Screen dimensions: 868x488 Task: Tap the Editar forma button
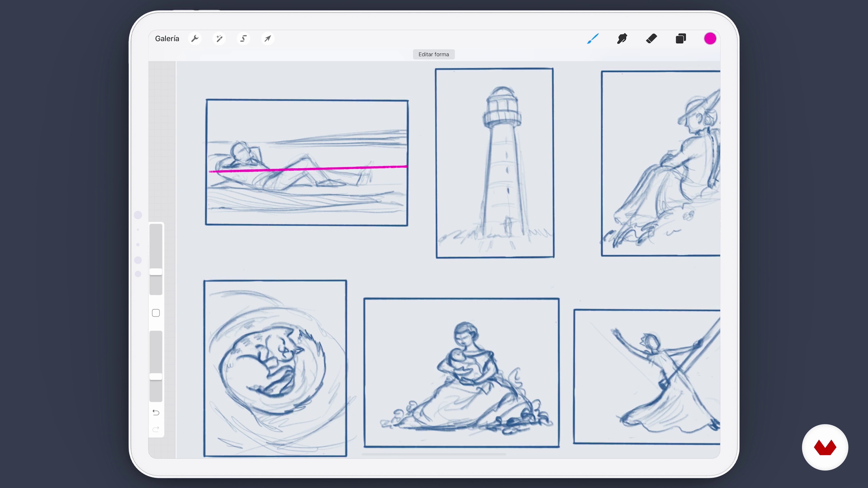434,54
